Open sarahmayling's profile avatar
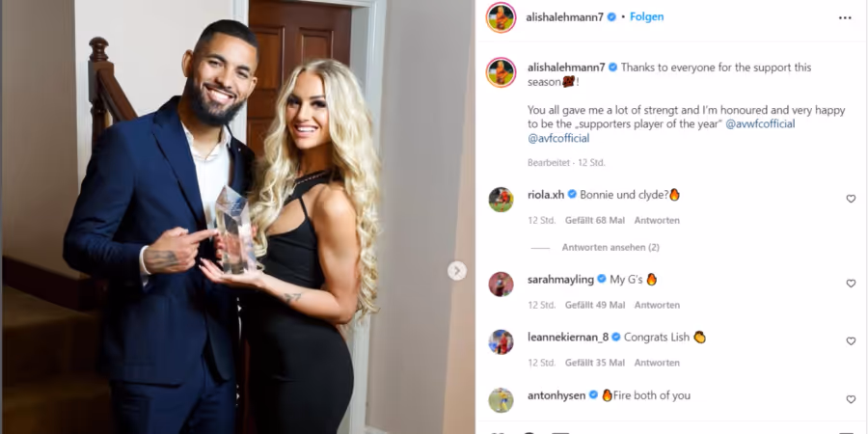This screenshot has height=434, width=868. point(501,284)
